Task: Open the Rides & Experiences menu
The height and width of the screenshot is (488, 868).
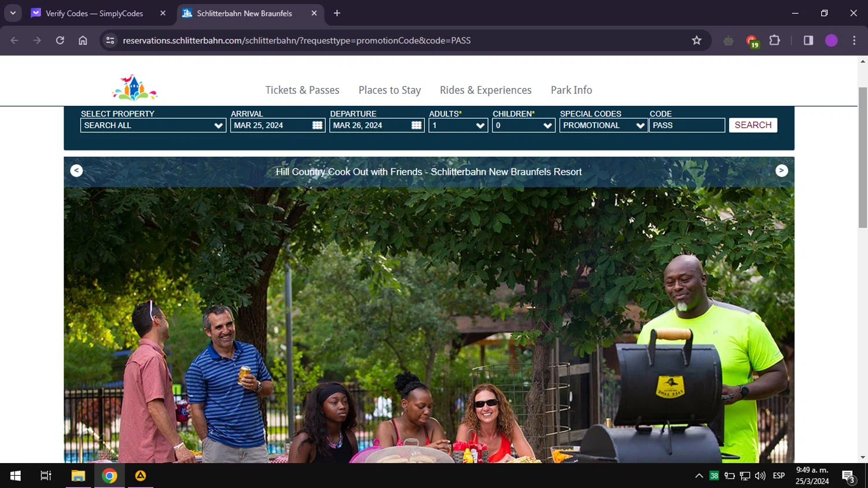Action: click(x=486, y=90)
